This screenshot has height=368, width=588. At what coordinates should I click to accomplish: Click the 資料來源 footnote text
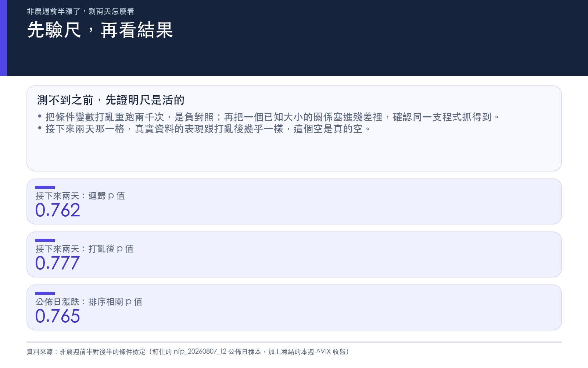pyautogui.click(x=188, y=352)
